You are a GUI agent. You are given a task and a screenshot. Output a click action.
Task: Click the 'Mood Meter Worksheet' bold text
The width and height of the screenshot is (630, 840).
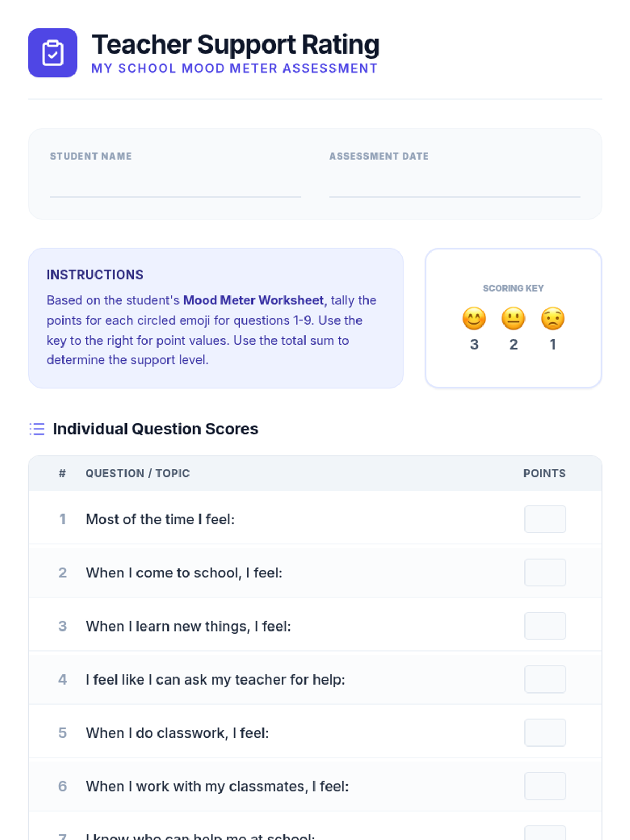pos(253,300)
